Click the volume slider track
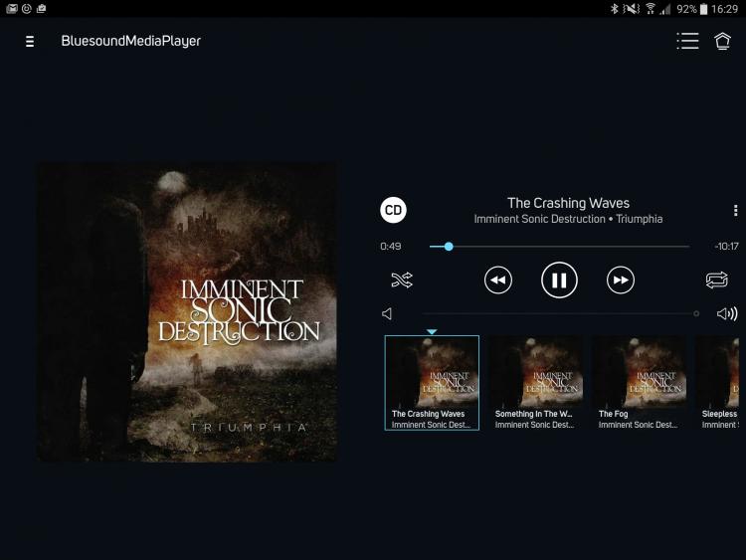This screenshot has height=560, width=746. click(560, 313)
